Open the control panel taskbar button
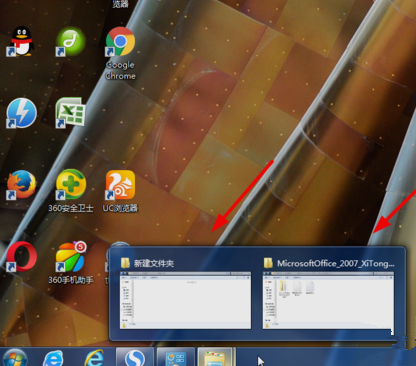Screen dimensions: 416x366 click(176, 357)
